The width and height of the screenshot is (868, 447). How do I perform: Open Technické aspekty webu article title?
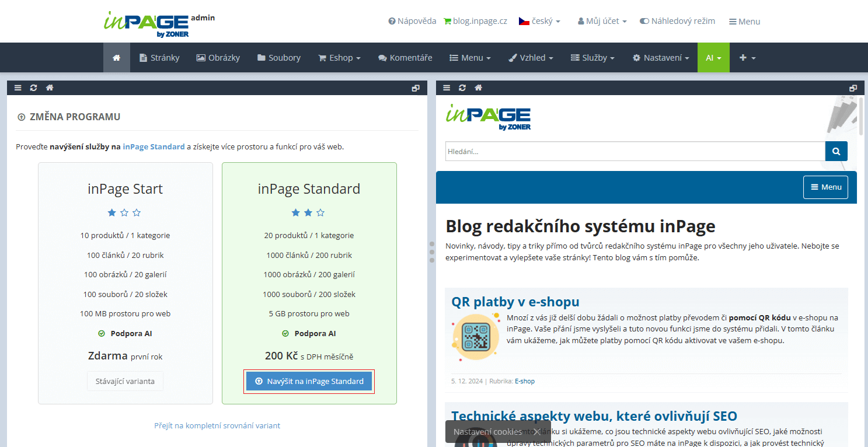[x=594, y=416]
